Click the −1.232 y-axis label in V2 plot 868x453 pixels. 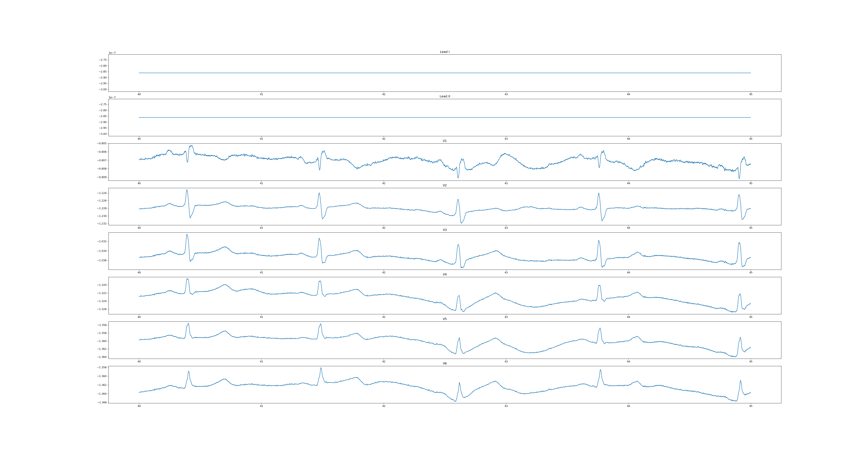(x=102, y=224)
